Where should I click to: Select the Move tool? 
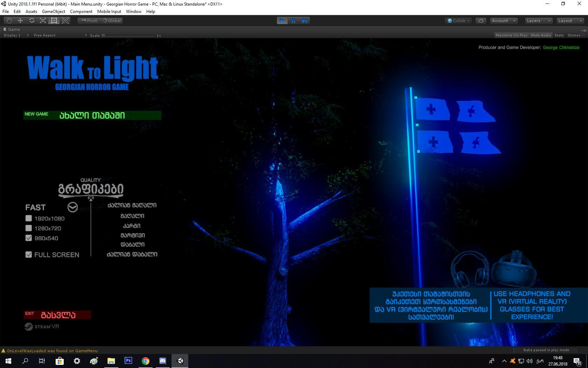tap(20, 21)
